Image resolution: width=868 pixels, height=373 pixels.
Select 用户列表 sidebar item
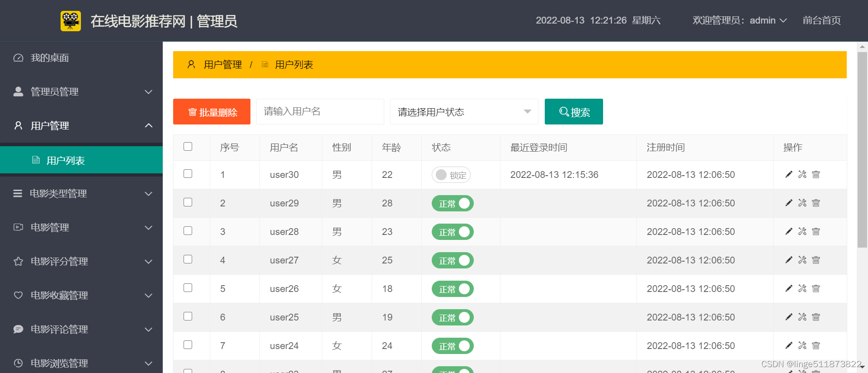tap(81, 160)
